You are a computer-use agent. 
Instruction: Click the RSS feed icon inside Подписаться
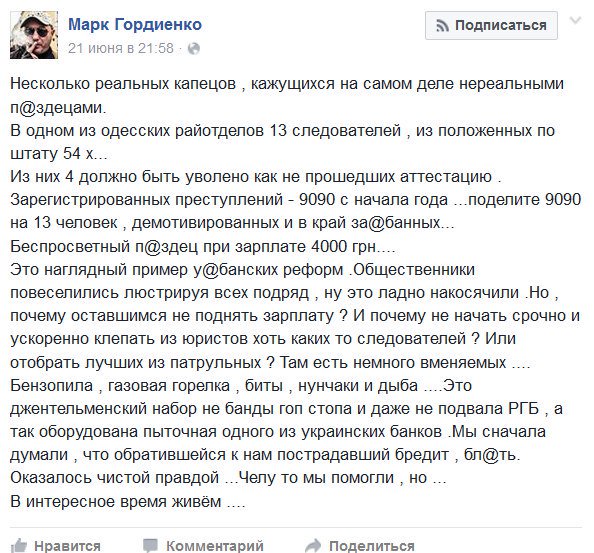click(442, 26)
